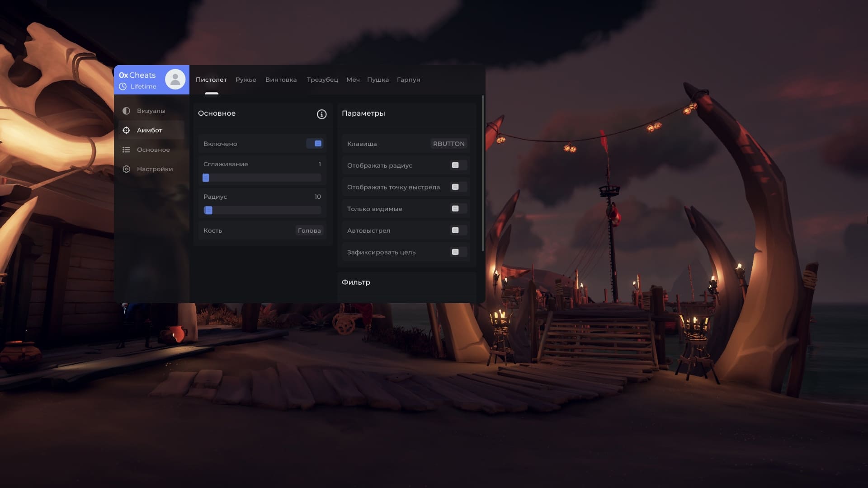Disable the Включено toggle
The height and width of the screenshot is (488, 868).
pos(315,144)
